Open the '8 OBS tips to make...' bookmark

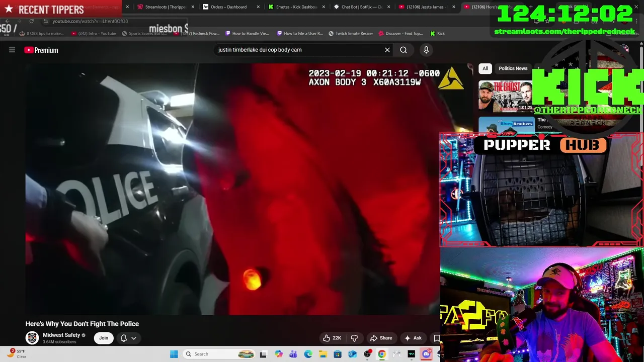point(41,33)
